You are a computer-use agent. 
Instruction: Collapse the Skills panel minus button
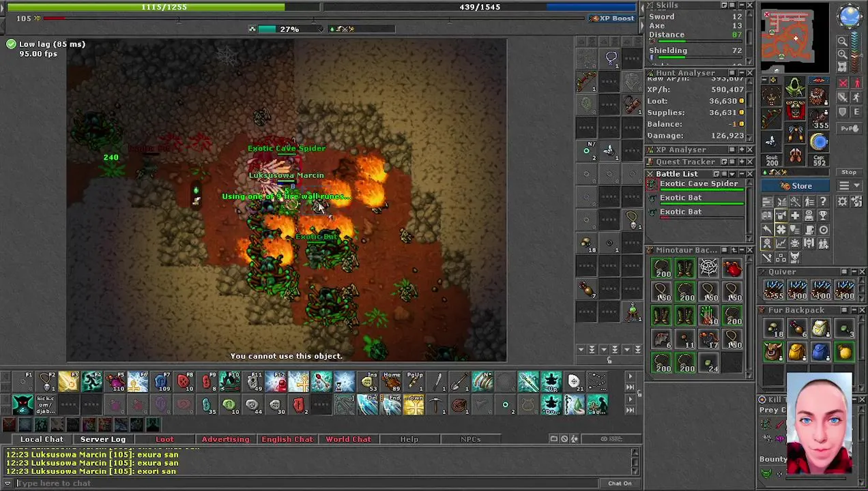[x=742, y=5]
